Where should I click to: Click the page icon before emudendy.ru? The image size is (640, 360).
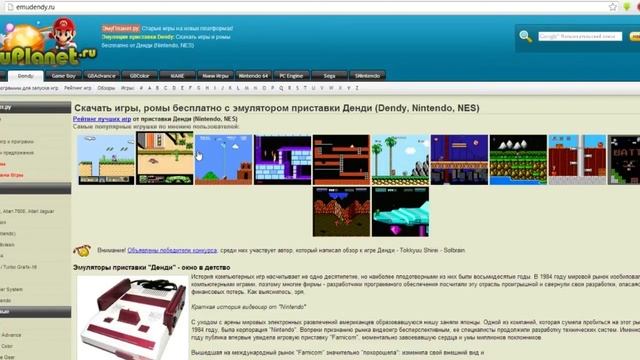pos(11,7)
